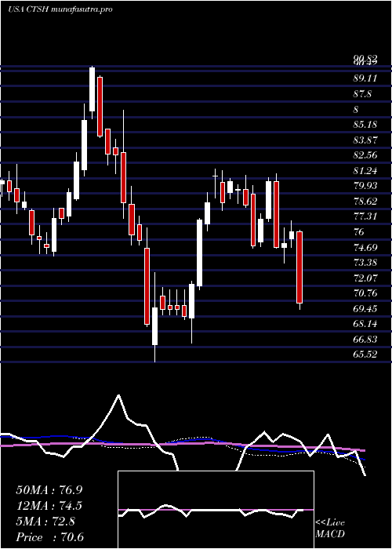Select the 70.76 price level label

tap(365, 293)
